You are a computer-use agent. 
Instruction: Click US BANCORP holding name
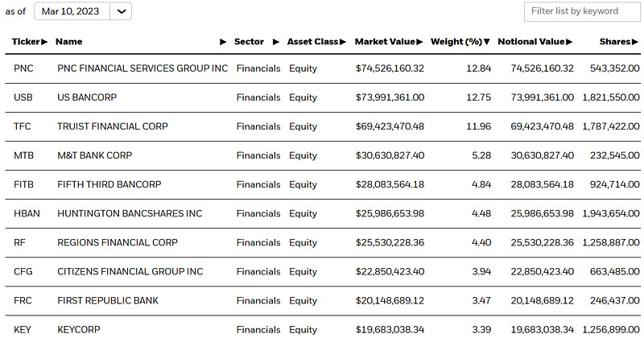point(87,97)
